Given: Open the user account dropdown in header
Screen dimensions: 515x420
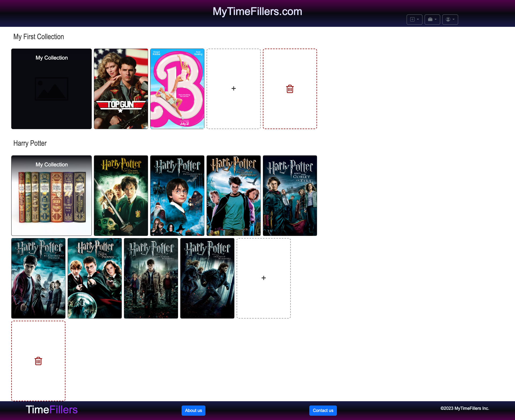Looking at the screenshot, I should click(450, 19).
